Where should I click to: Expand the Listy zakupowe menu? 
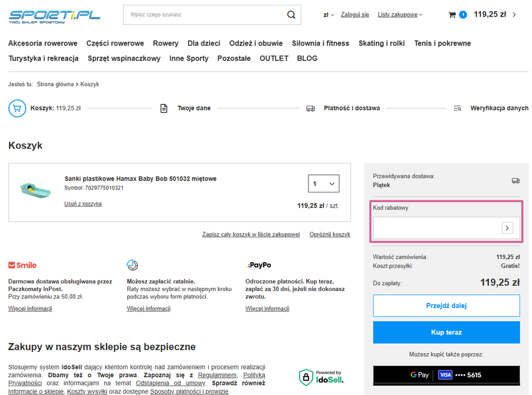point(400,15)
